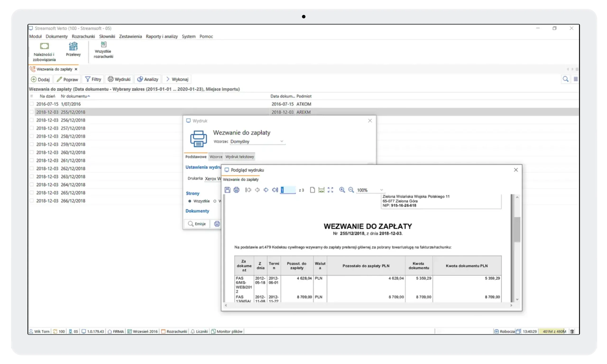Open the Rozrachunki menu

tap(83, 36)
